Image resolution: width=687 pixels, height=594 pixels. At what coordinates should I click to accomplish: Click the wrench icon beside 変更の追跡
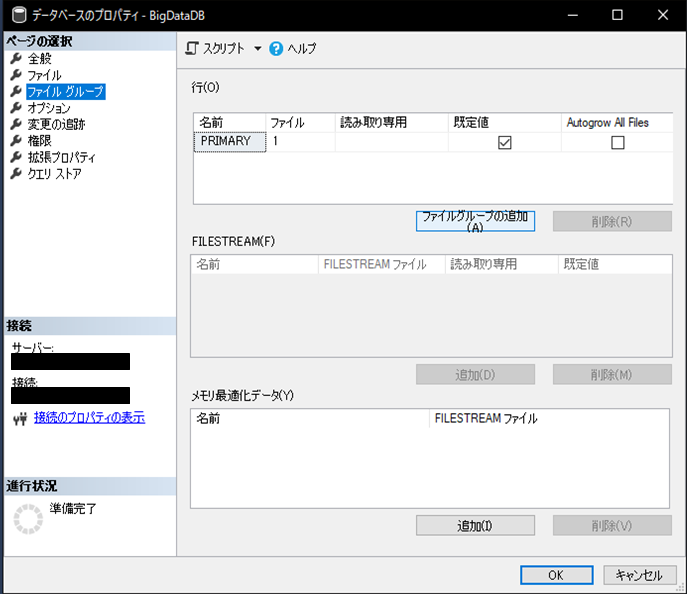16,124
